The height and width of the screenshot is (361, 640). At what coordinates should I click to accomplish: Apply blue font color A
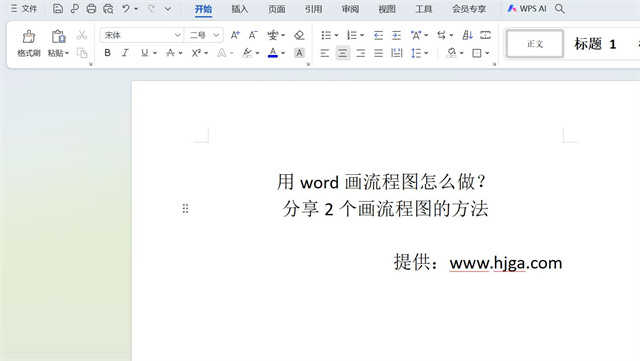point(273,53)
